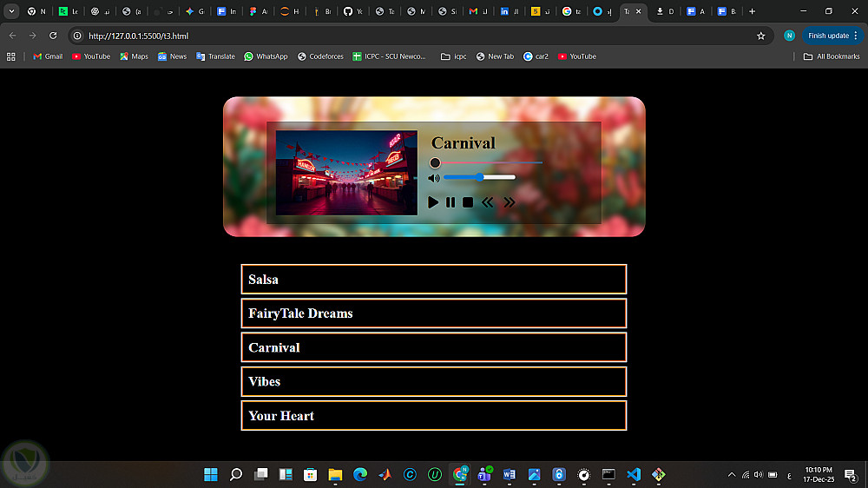
Task: Show hidden system tray icons
Action: pyautogui.click(x=732, y=475)
